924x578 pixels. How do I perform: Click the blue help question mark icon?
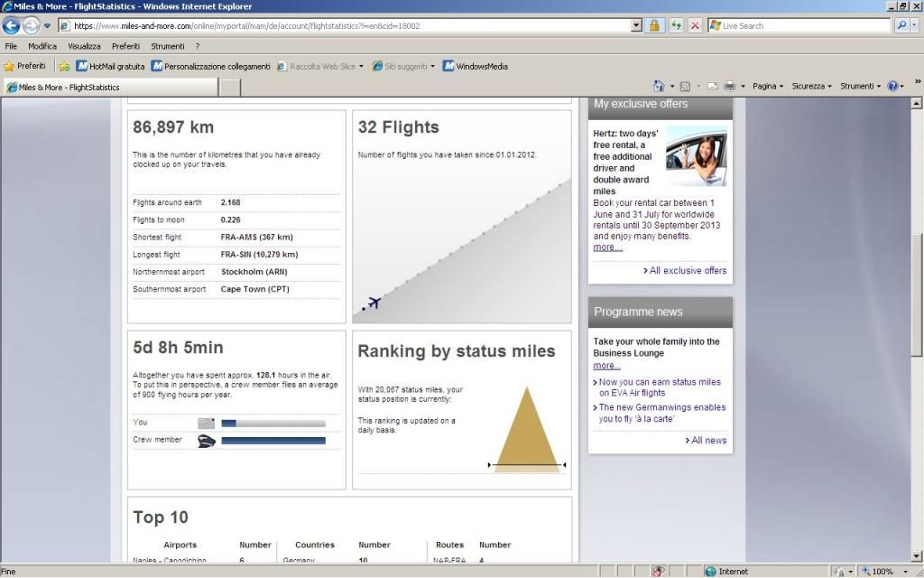click(x=892, y=86)
